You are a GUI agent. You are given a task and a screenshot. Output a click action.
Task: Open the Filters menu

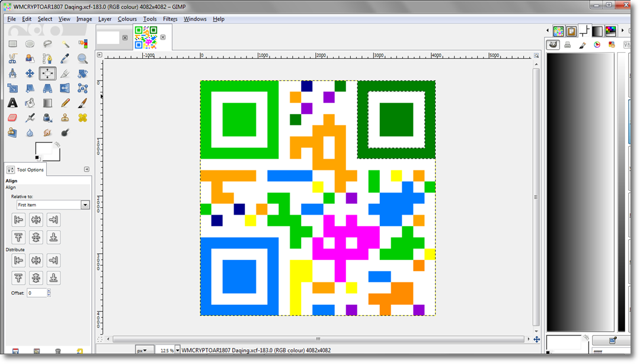(x=170, y=19)
